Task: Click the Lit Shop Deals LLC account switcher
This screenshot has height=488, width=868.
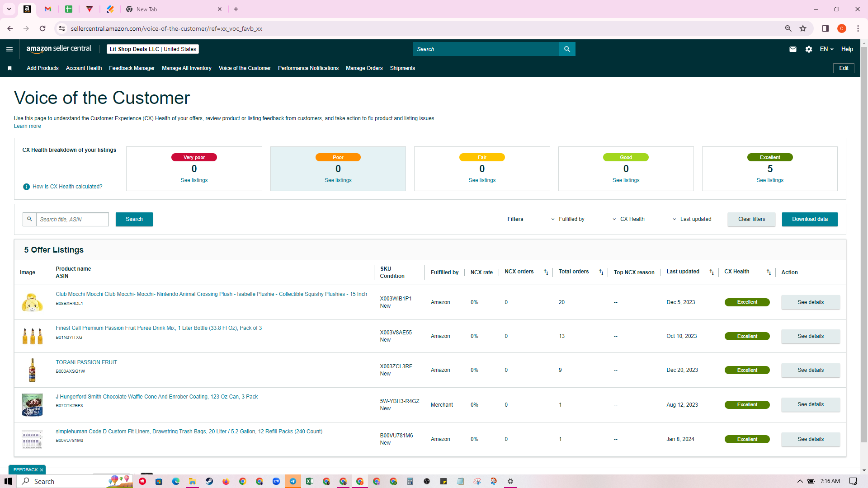Action: [153, 49]
